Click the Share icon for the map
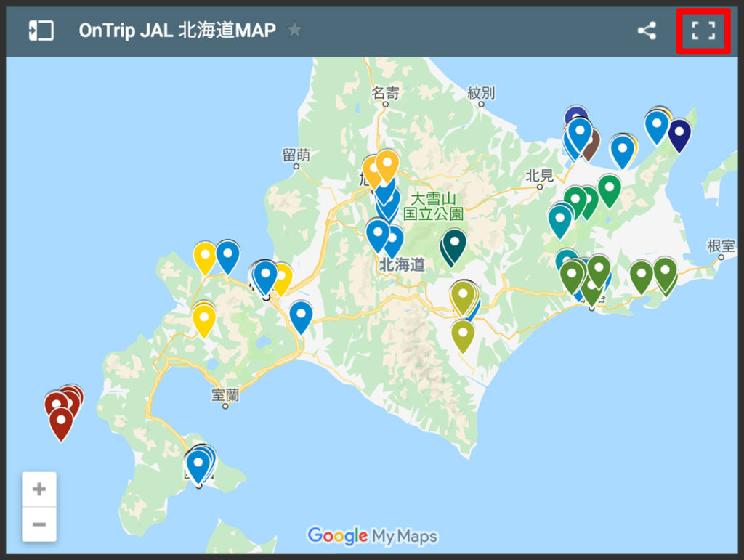The height and width of the screenshot is (560, 744). pos(647,31)
